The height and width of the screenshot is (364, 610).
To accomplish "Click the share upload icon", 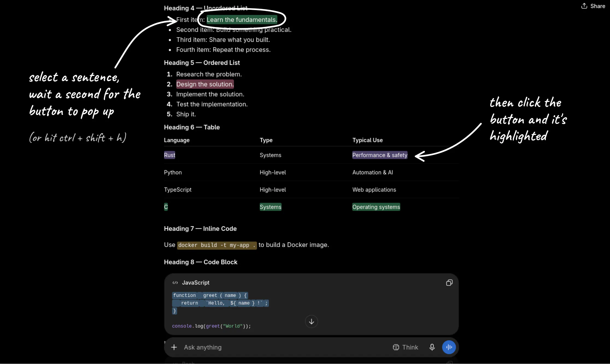I will coord(584,6).
